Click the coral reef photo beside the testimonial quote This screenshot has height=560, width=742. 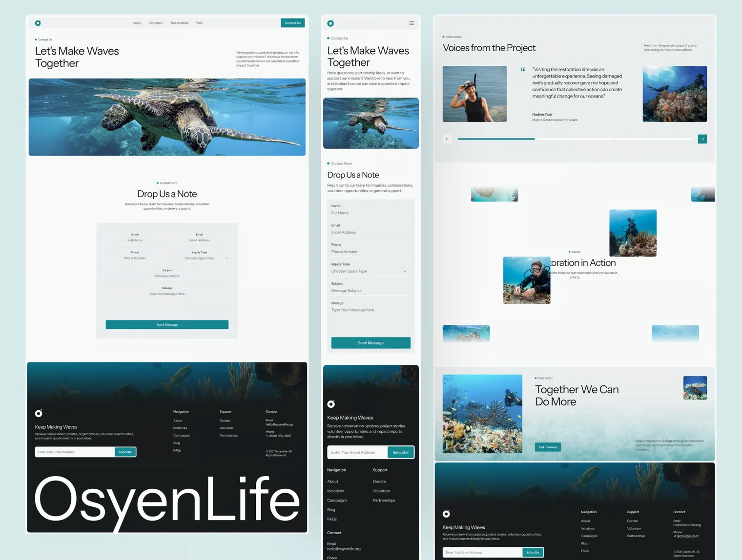[675, 94]
